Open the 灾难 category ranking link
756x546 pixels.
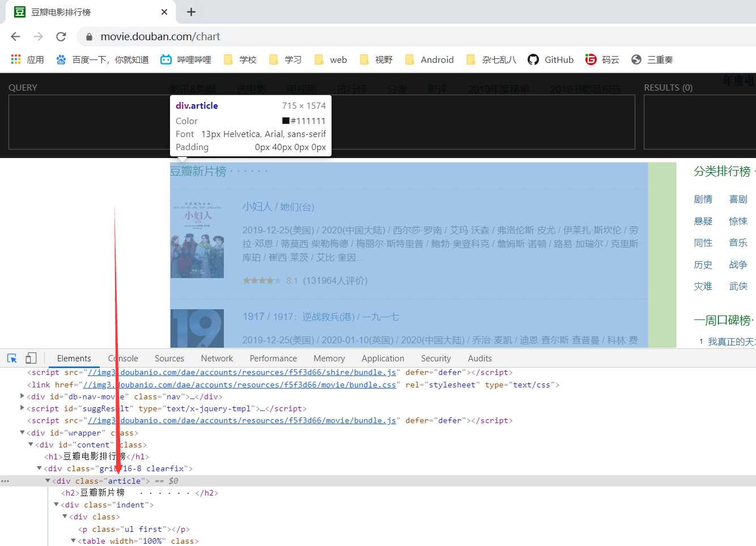(703, 286)
